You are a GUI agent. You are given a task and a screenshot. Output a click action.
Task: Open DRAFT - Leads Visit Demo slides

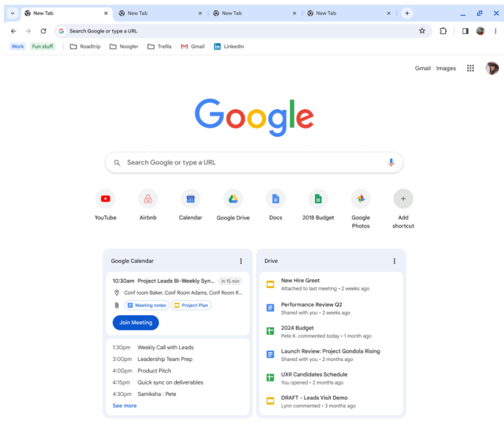click(331, 401)
